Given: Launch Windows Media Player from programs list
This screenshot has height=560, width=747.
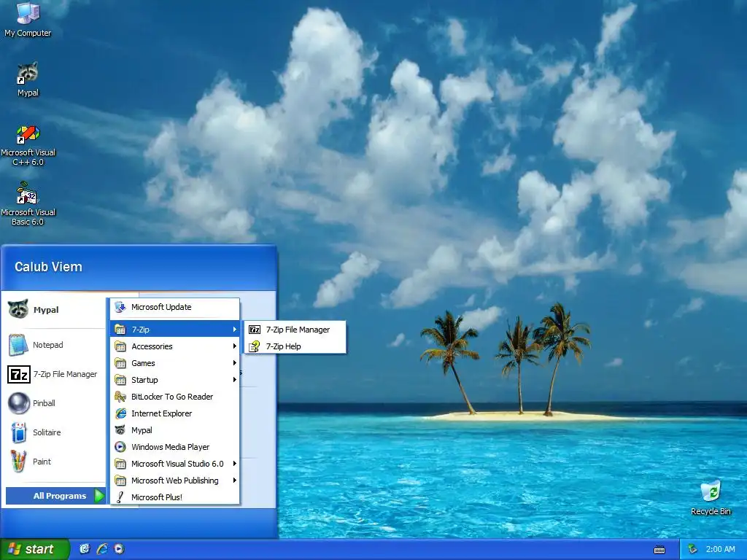Looking at the screenshot, I should point(175,447).
